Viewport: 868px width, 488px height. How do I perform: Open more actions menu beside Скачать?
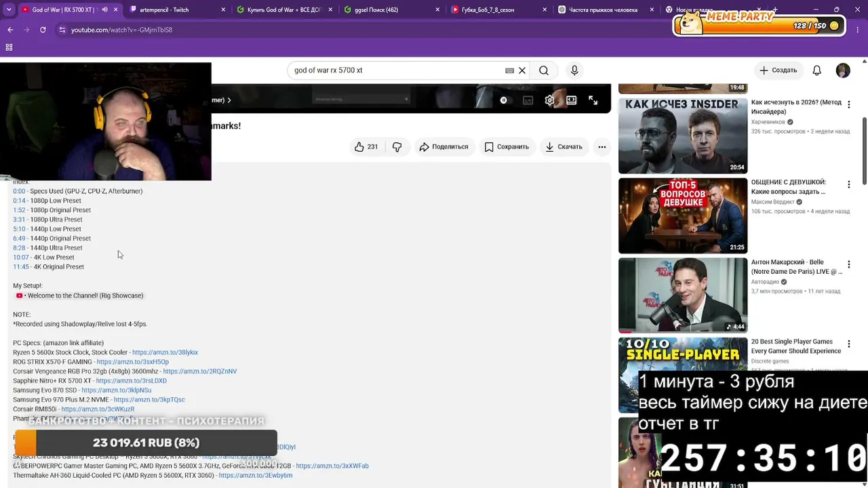pos(601,146)
